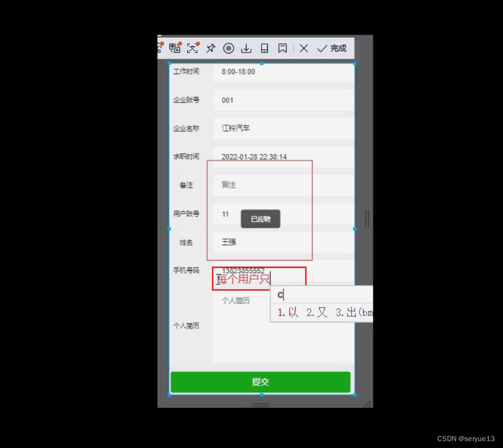This screenshot has width=503, height=448.
Task: Select the translate tool icon
Action: 175,48
